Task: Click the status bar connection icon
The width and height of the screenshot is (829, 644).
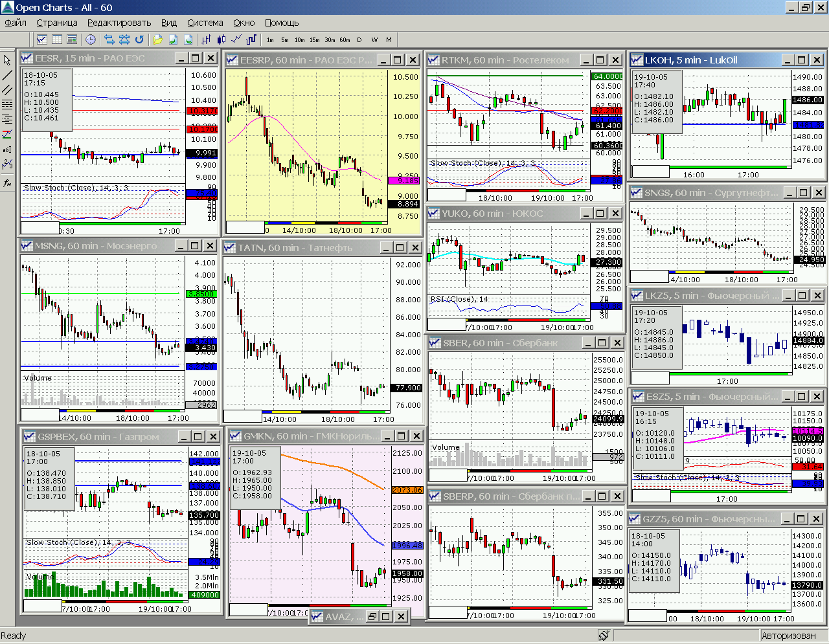Action: pyautogui.click(x=604, y=636)
